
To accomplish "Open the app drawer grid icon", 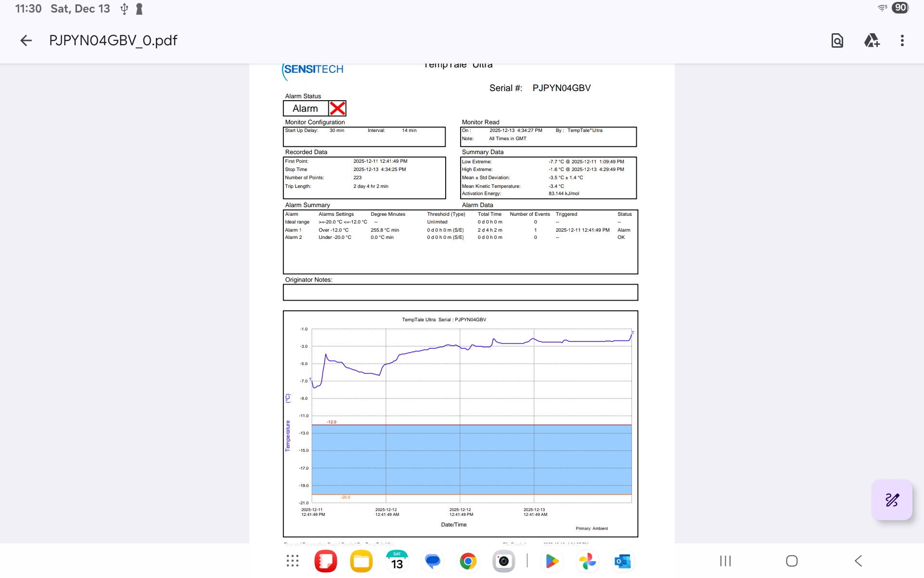I will click(293, 561).
